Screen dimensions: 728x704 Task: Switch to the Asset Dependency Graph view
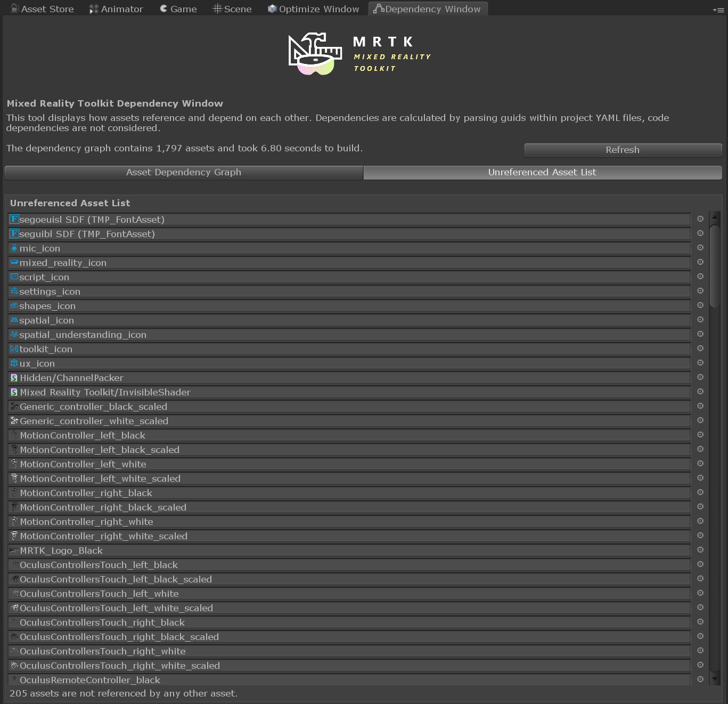point(184,172)
